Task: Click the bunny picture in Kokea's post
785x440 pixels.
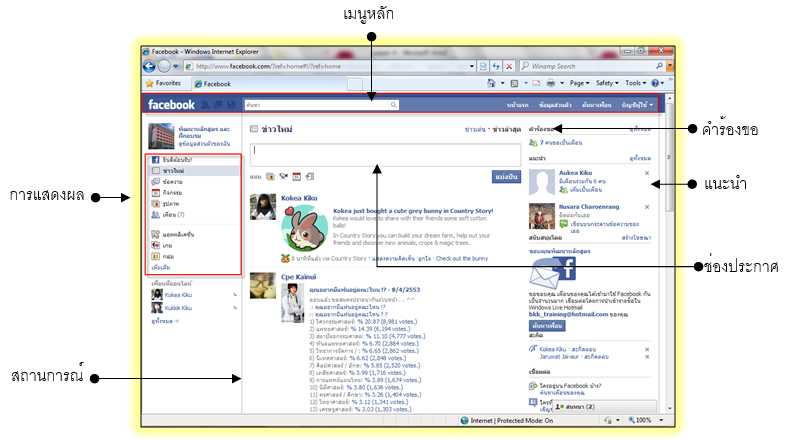Action: [304, 229]
